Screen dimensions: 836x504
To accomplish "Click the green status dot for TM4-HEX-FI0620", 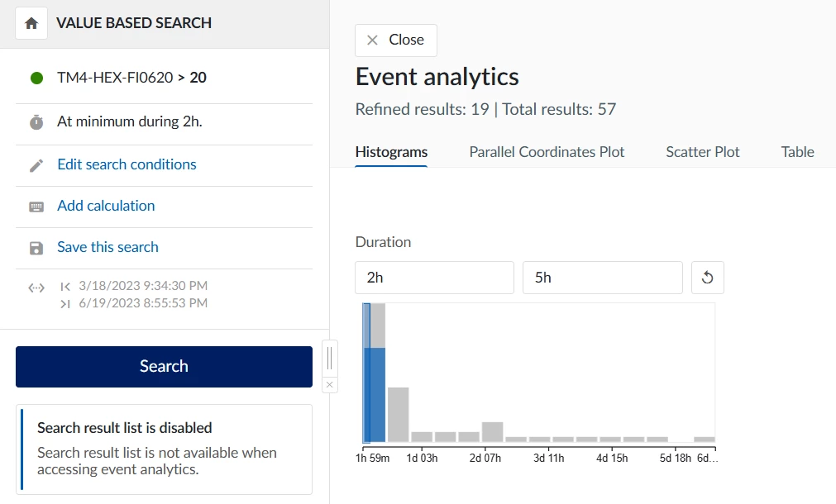I will (36, 78).
